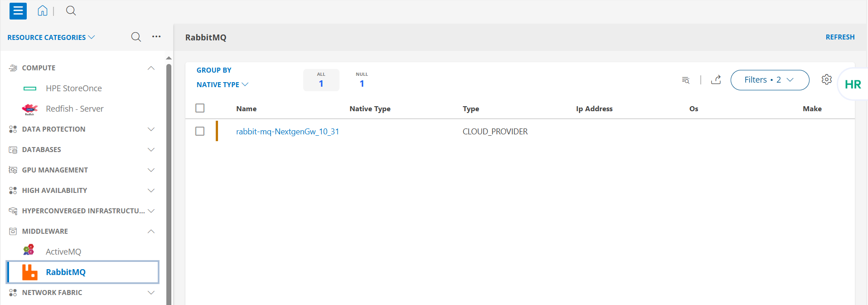Expand the High Availability section chevron
This screenshot has height=305, width=868.
tap(151, 191)
